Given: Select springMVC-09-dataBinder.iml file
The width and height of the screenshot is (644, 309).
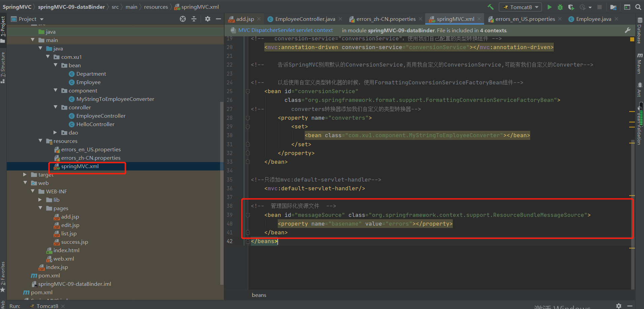Looking at the screenshot, I should click(74, 284).
